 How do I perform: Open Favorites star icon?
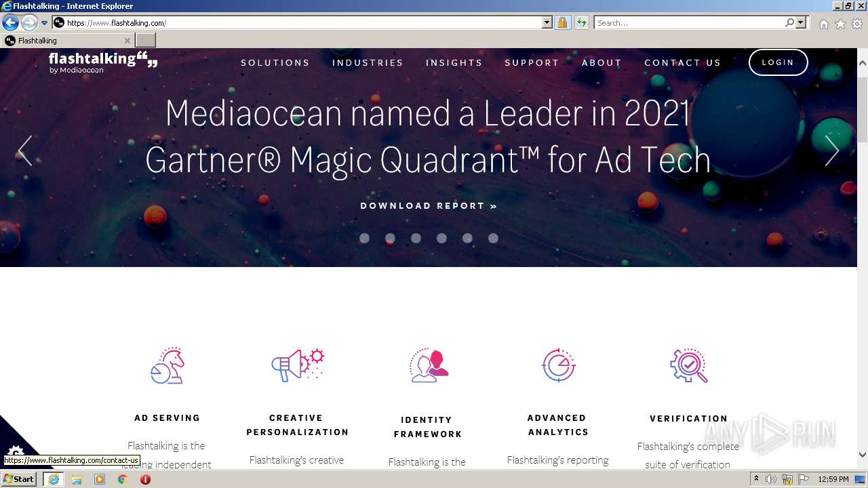click(840, 24)
